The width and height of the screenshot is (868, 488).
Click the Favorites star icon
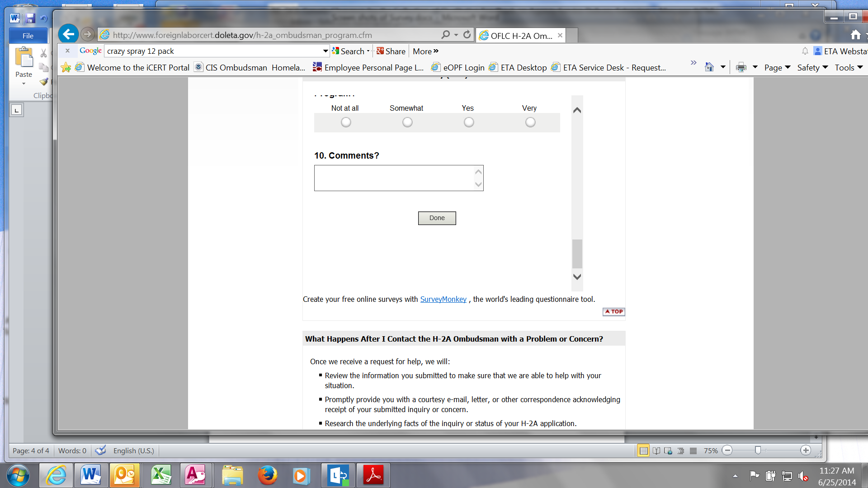66,68
